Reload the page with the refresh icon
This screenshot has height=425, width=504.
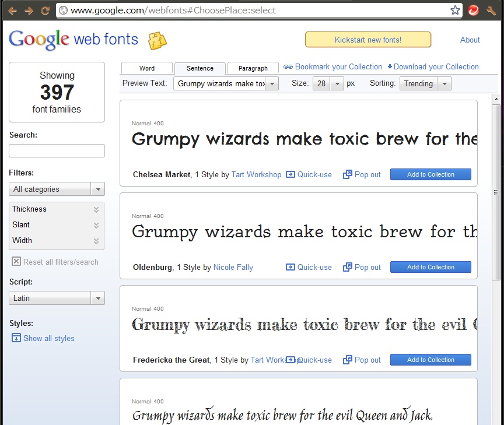point(45,11)
